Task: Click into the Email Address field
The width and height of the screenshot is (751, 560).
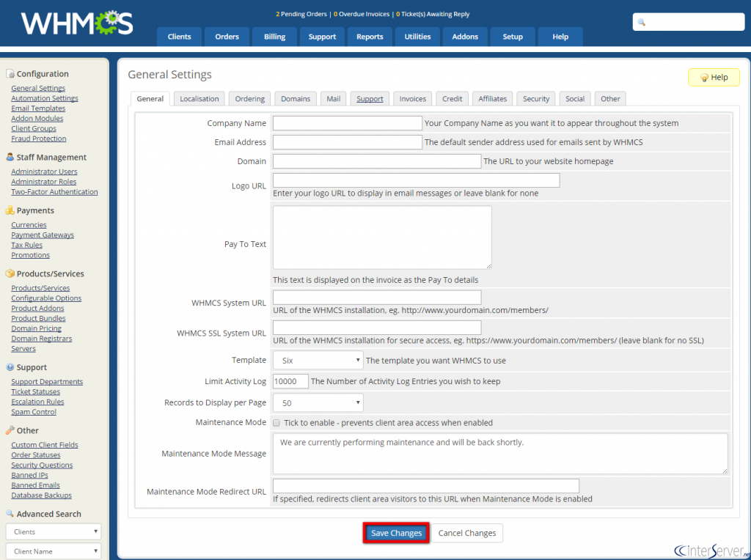Action: tap(347, 142)
